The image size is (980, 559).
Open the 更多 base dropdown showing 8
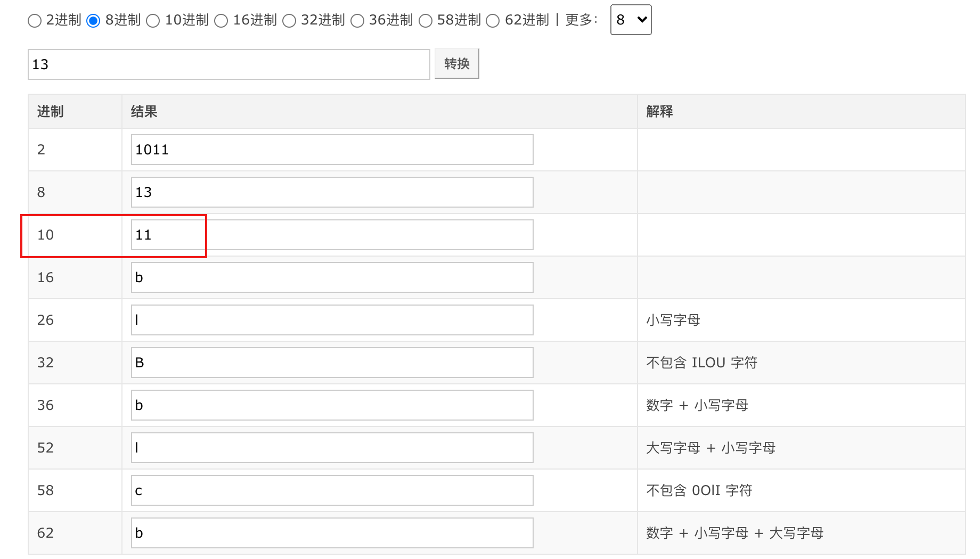631,20
